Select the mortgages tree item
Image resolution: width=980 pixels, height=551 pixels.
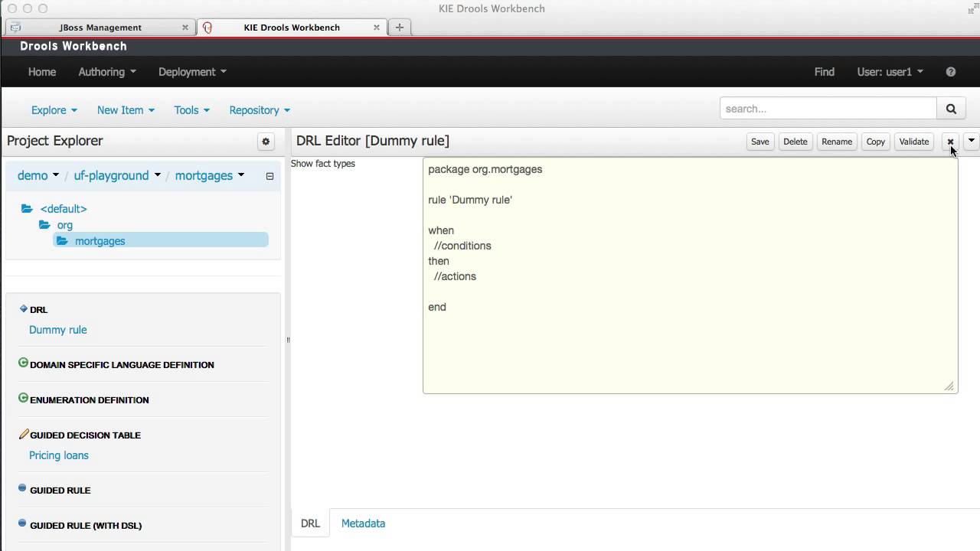[161, 241]
